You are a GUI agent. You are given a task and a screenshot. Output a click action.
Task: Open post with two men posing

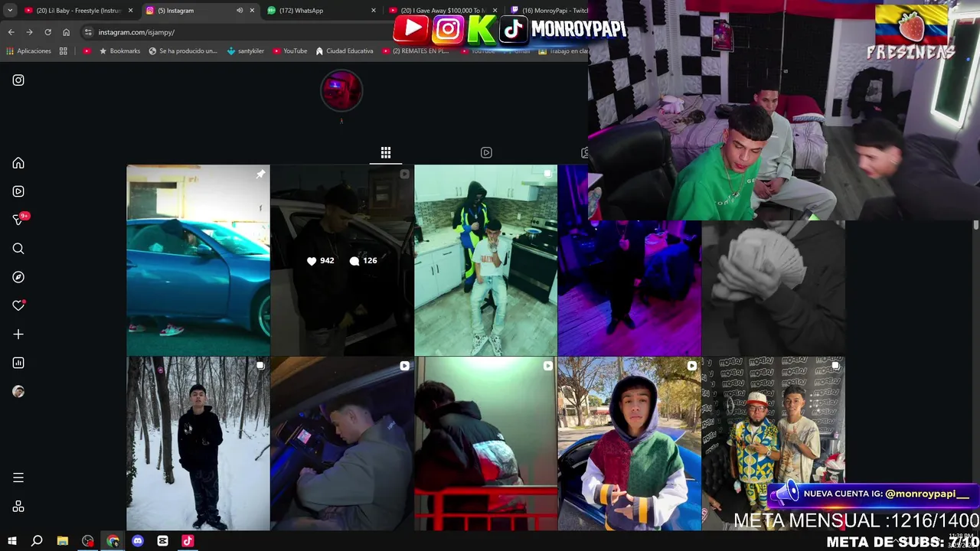(773, 429)
